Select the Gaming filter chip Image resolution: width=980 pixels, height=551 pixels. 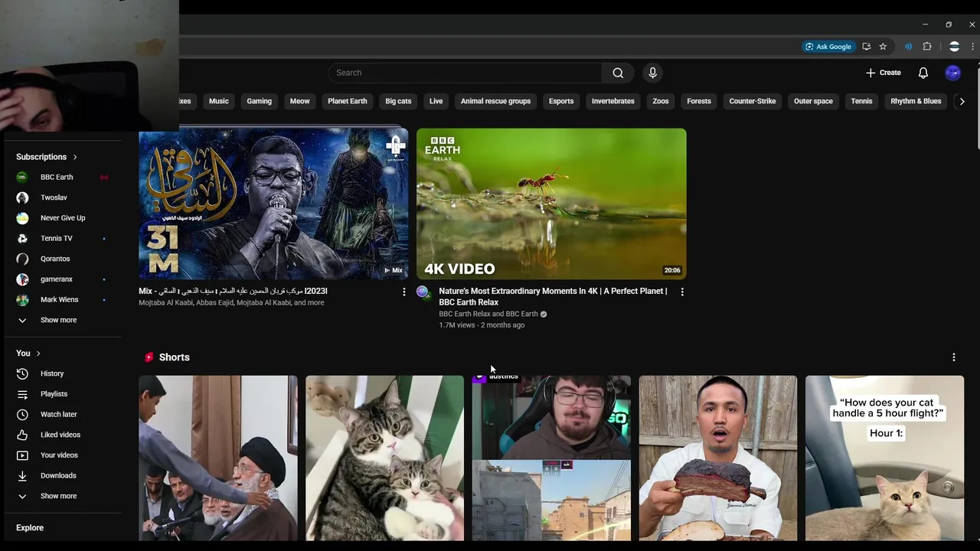(259, 101)
